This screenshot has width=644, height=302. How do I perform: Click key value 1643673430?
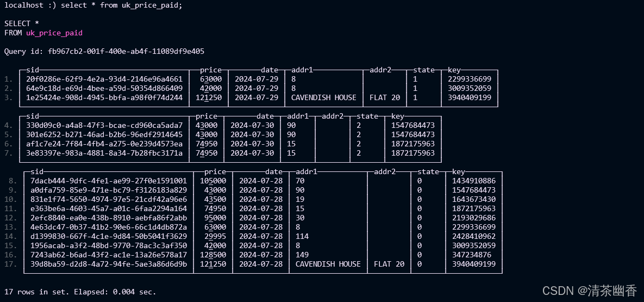coord(474,199)
